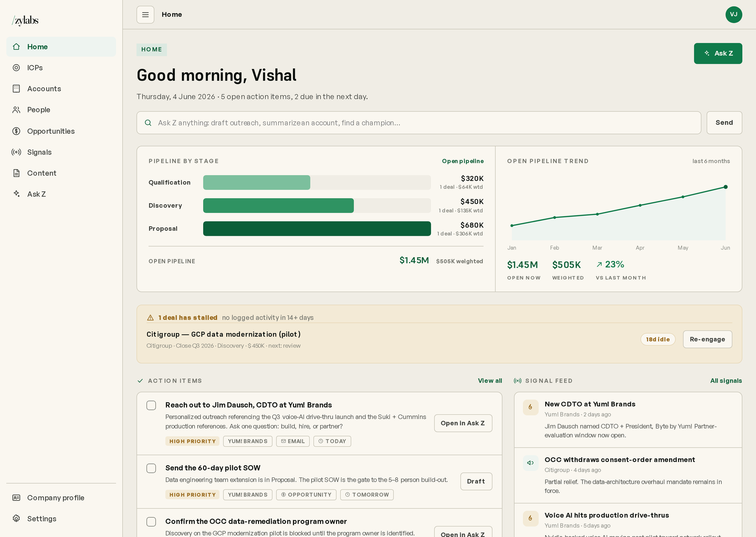Click the Signals broadcast icon in sidebar
Viewport: 756px width, 537px height.
tap(17, 152)
